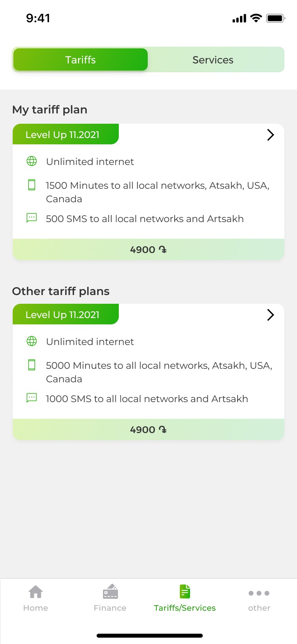This screenshot has width=297, height=644.
Task: Tap phone icon beside 5000 Minutes
Action: tap(32, 365)
